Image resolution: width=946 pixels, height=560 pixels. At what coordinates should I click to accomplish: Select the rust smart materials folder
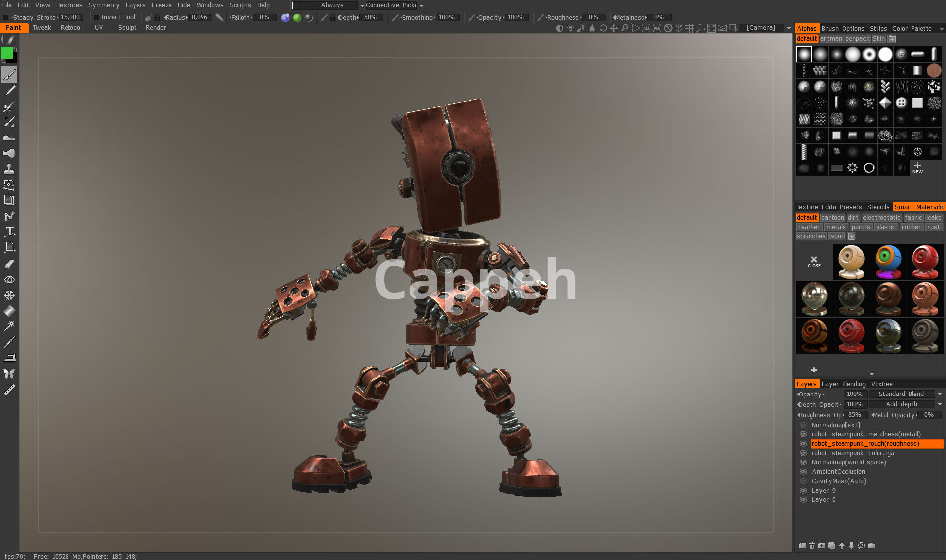pyautogui.click(x=933, y=227)
